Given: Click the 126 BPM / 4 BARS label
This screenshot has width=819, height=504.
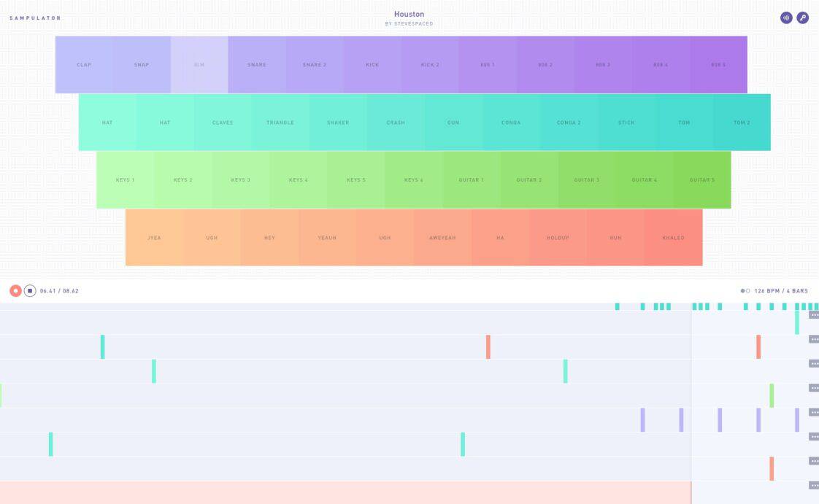Looking at the screenshot, I should click(x=781, y=290).
